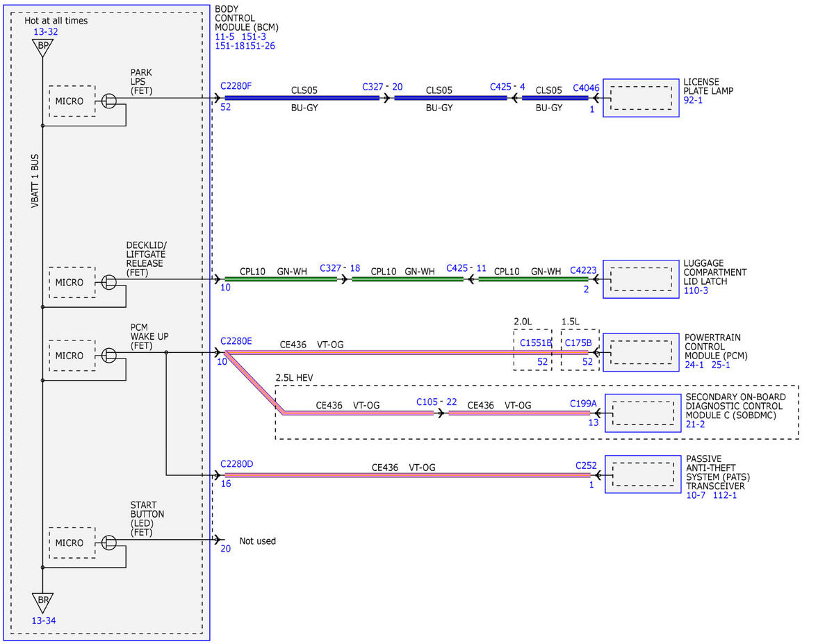Screen dimensions: 834x644
Task: Select the START BUTTON LED FET symbol
Action: pyautogui.click(x=109, y=543)
